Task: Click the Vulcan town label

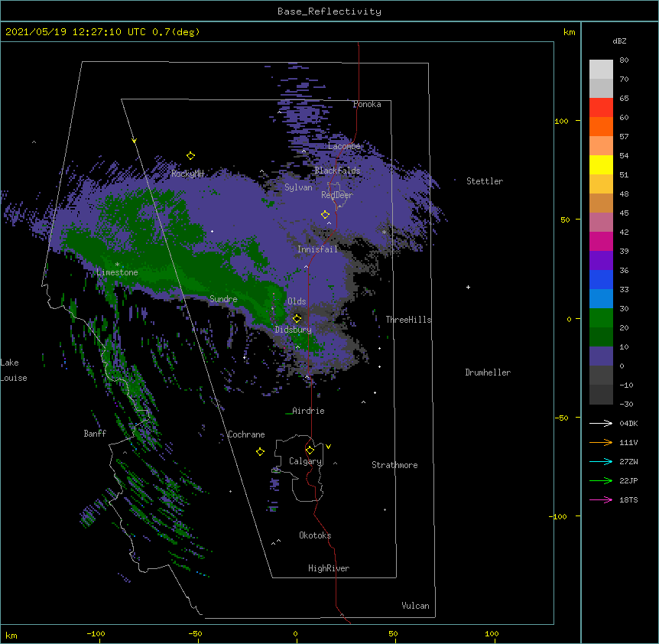Action: 415,606
